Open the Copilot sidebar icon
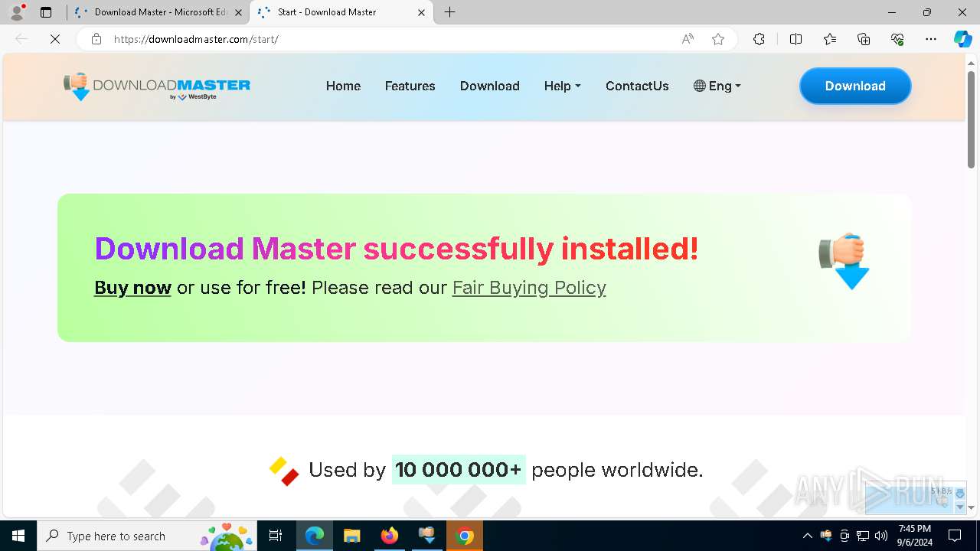The width and height of the screenshot is (980, 551). tap(962, 39)
